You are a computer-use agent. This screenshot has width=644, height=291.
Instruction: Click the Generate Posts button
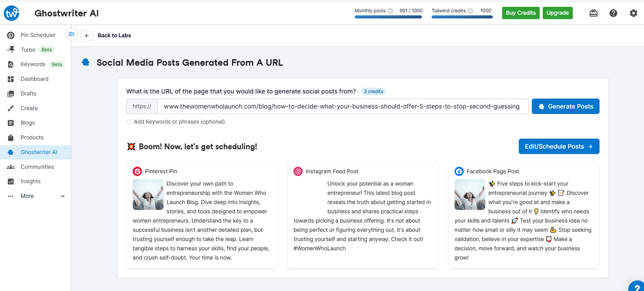(565, 107)
